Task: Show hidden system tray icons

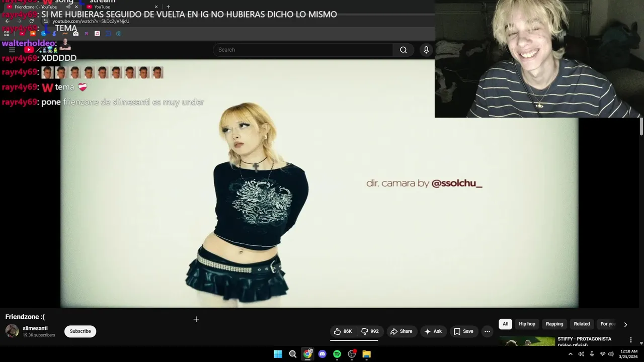Action: [570, 354]
